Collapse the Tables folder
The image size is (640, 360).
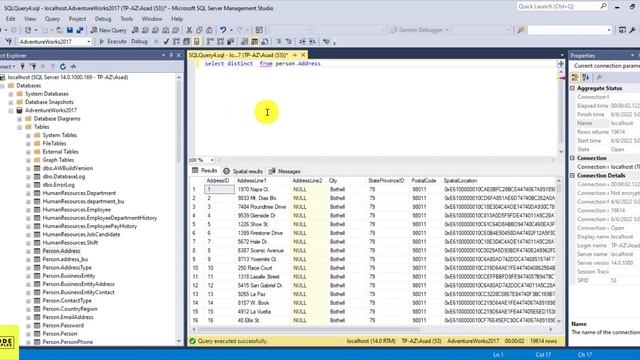20,127
